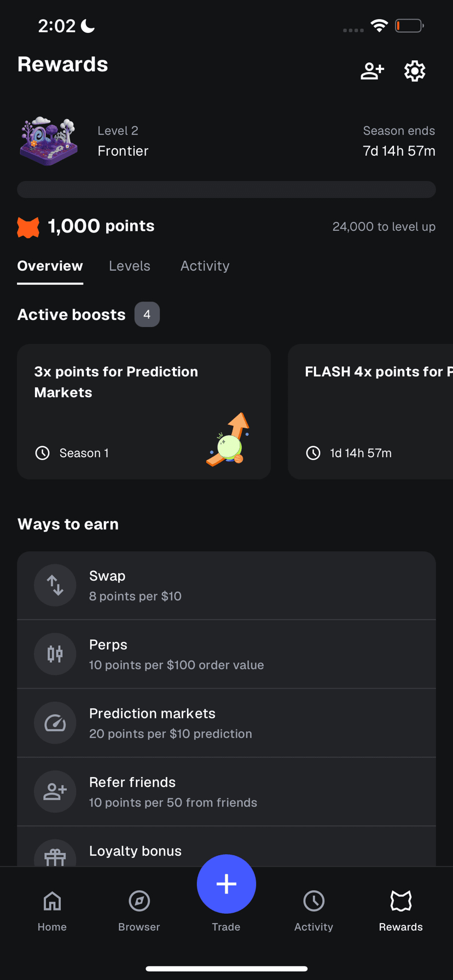Open the 3x points Prediction Markets boost card
This screenshot has width=453, height=980.
[144, 411]
